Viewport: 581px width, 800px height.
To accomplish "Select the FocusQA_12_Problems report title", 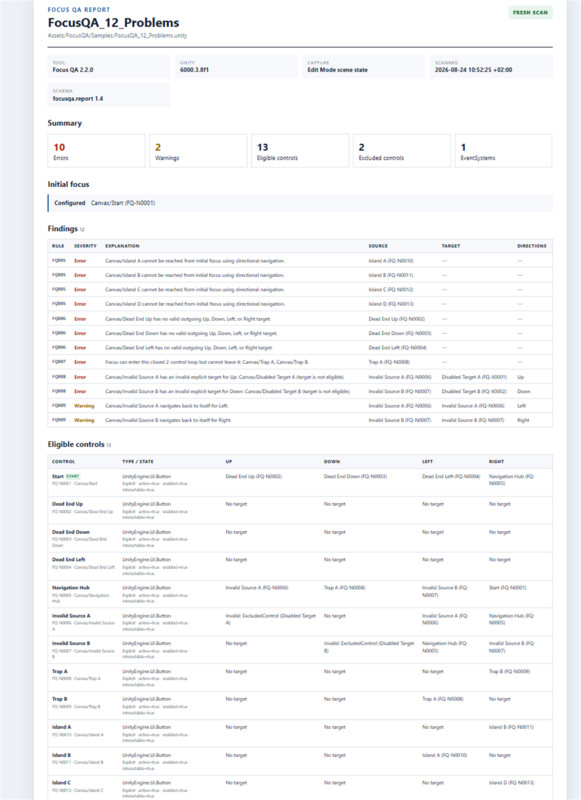I will coord(113,23).
